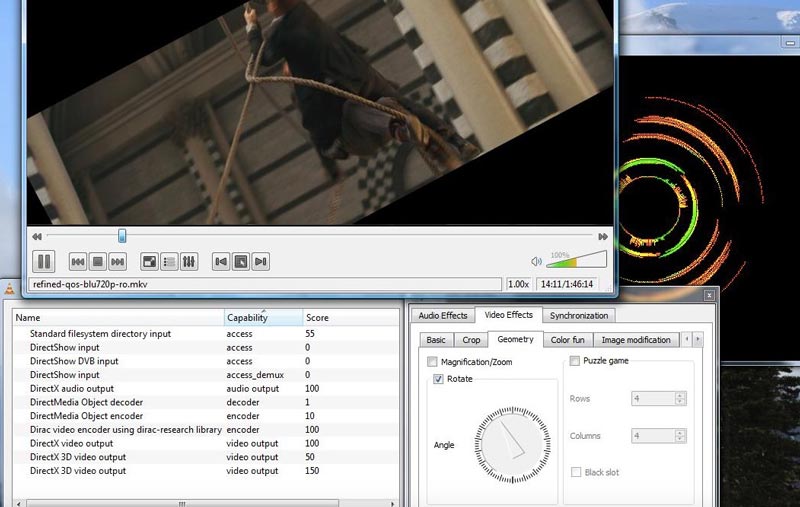Show extended settings equalizer icon
This screenshot has width=800, height=507.
point(189,262)
